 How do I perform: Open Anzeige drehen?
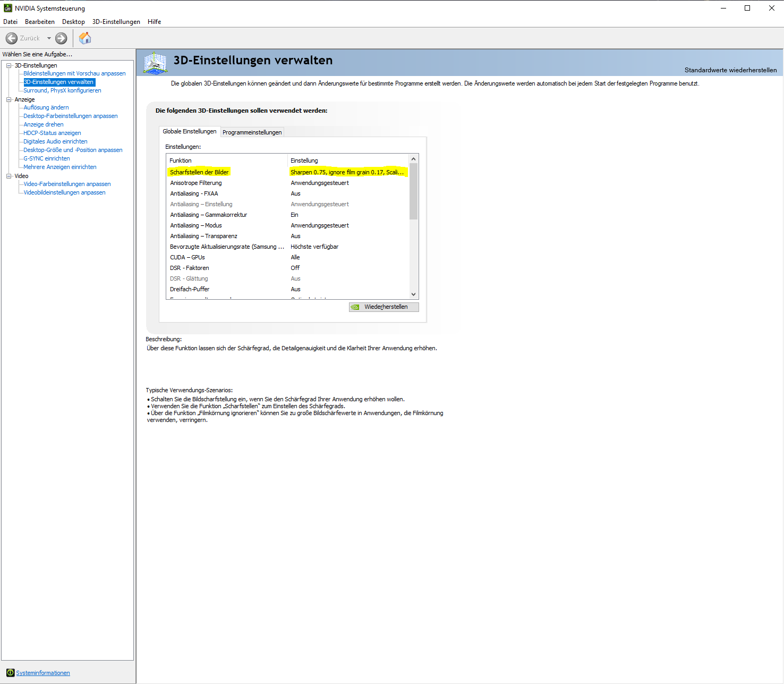(44, 124)
